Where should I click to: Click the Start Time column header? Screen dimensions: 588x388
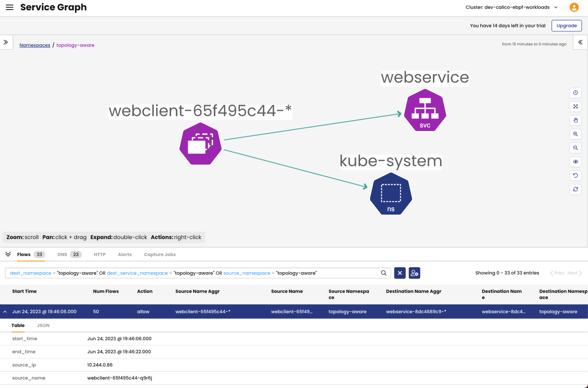[24, 291]
